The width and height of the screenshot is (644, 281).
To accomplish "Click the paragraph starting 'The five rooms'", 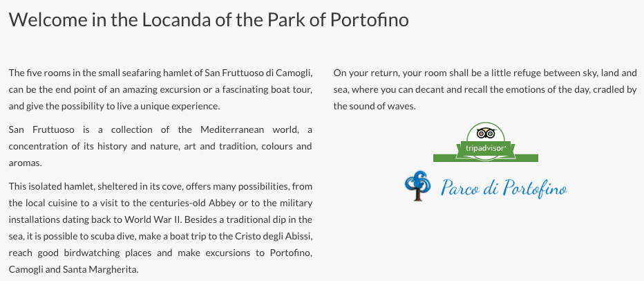I will pyautogui.click(x=160, y=90).
